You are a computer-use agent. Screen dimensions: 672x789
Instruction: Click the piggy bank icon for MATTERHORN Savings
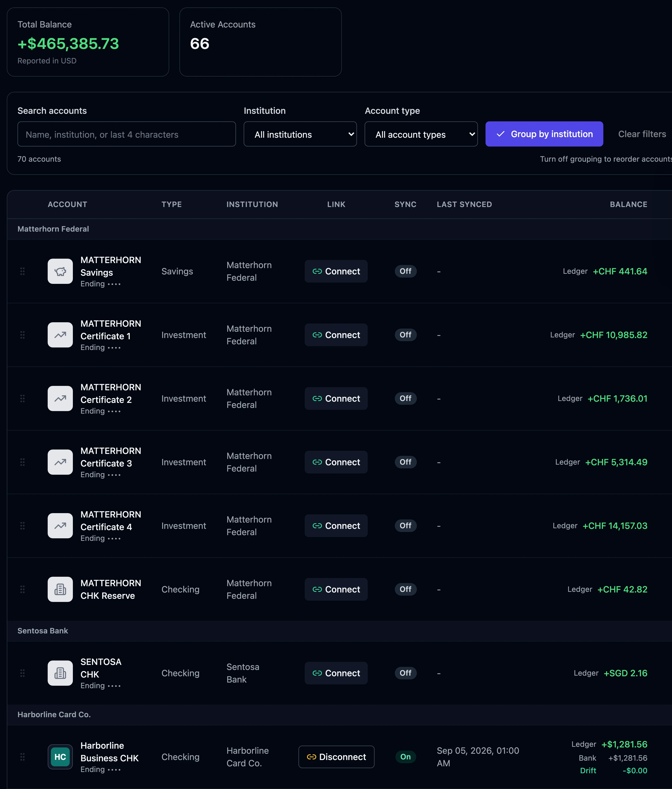(x=60, y=271)
